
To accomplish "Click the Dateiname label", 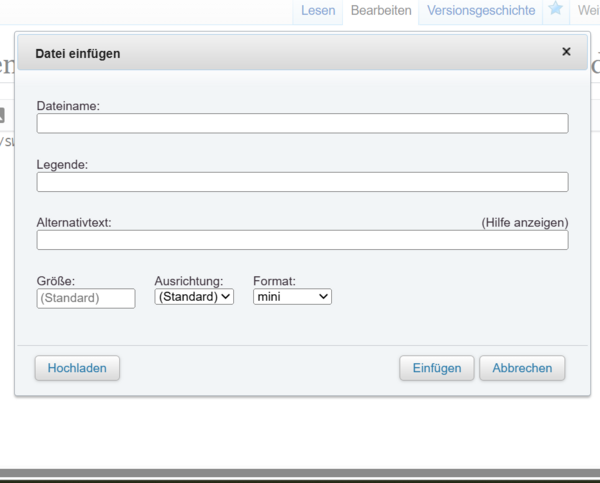I will click(x=68, y=106).
